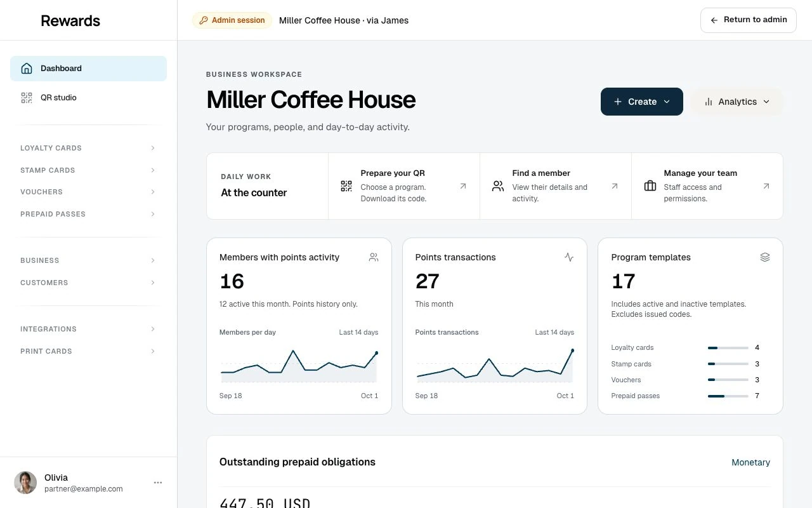Click the Dashboard home icon

(x=27, y=69)
